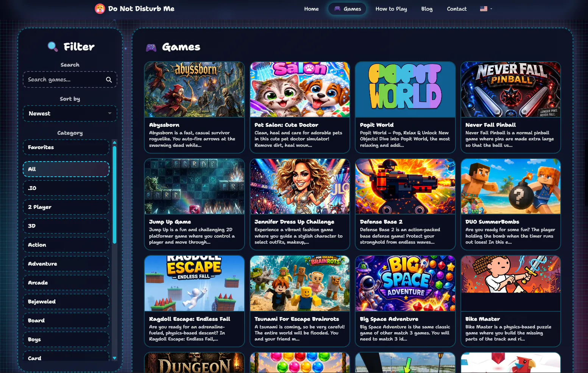Go to Home page
588x373 pixels.
pyautogui.click(x=311, y=9)
